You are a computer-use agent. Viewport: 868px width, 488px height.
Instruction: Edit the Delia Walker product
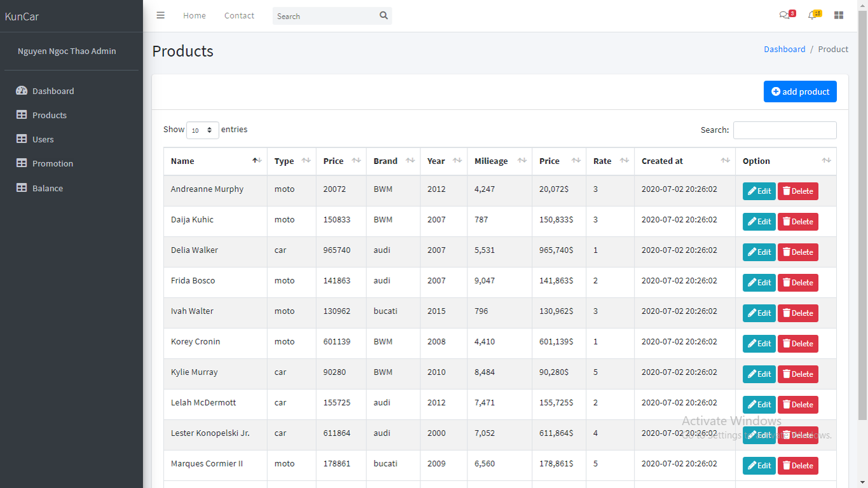pyautogui.click(x=759, y=252)
